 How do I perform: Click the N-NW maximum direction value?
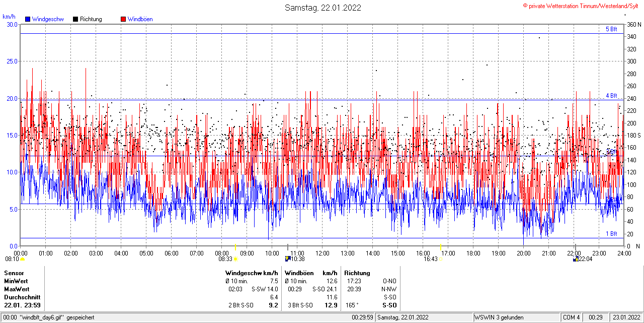(x=389, y=289)
